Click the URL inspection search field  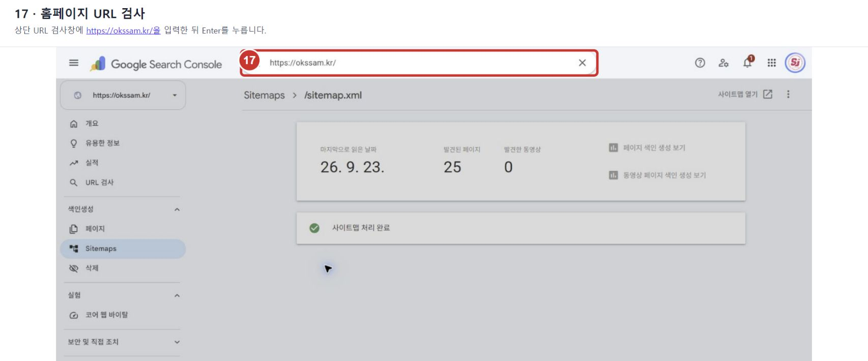tap(418, 63)
